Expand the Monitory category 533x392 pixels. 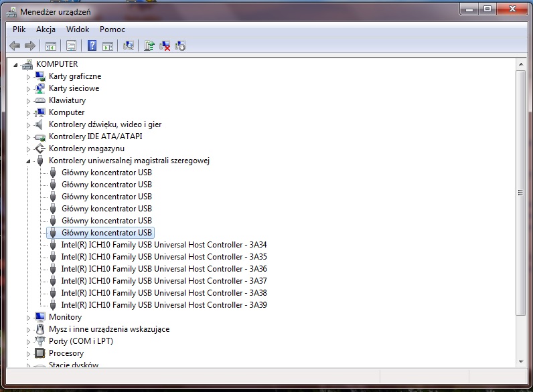tap(28, 318)
